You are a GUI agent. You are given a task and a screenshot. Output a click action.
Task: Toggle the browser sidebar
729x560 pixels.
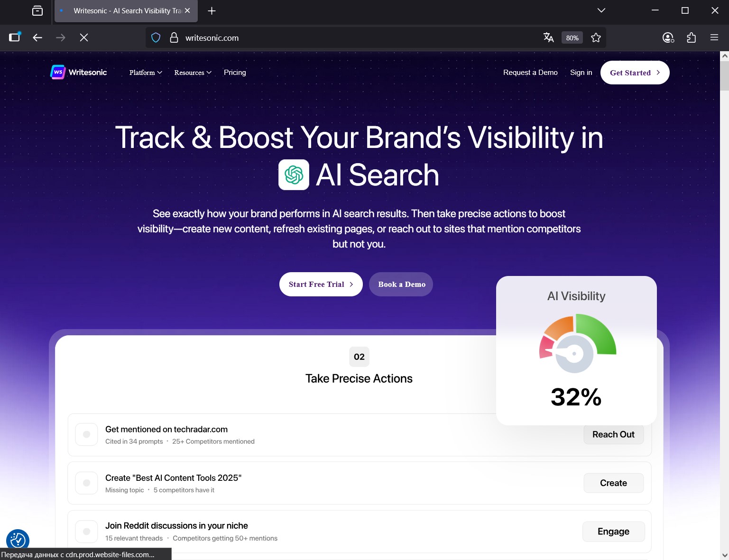pyautogui.click(x=15, y=37)
